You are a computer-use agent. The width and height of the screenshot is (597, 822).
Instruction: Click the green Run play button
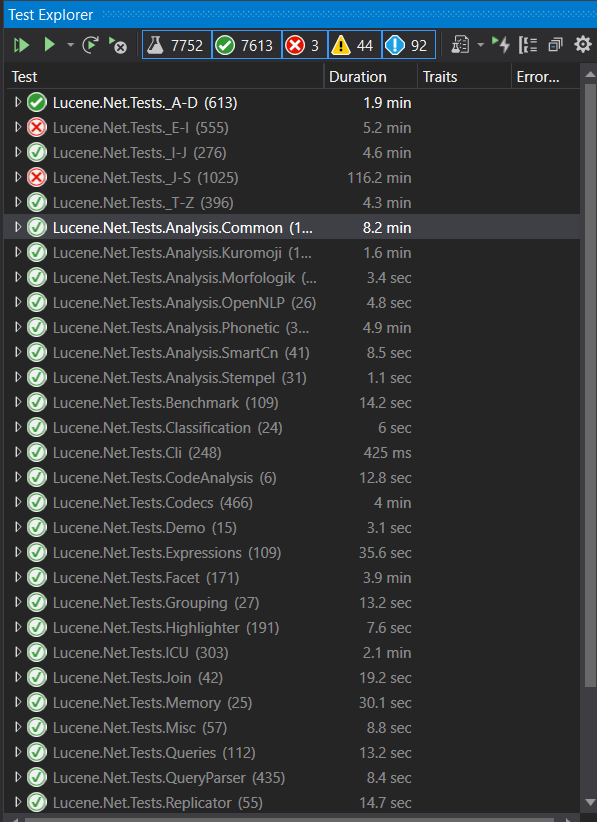50,45
